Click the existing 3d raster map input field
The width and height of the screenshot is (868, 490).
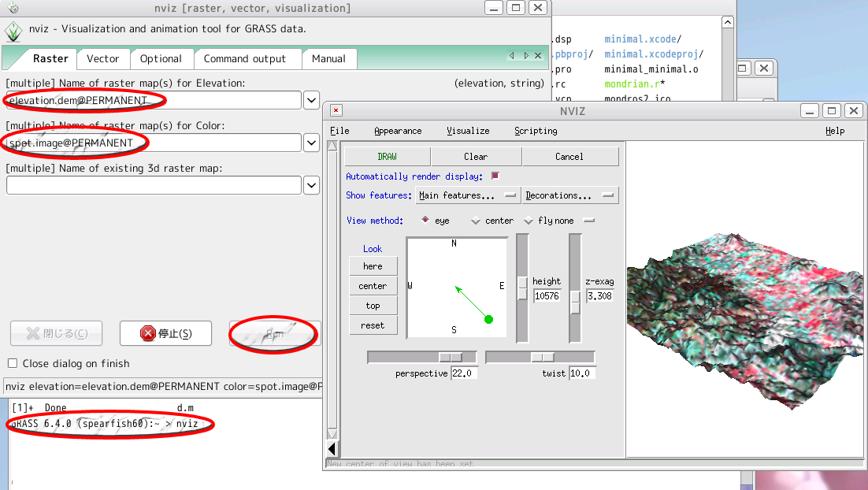pyautogui.click(x=154, y=185)
